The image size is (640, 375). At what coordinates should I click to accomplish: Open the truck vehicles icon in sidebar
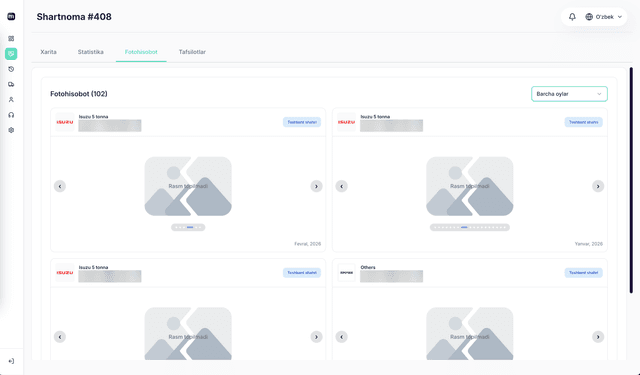(x=11, y=84)
